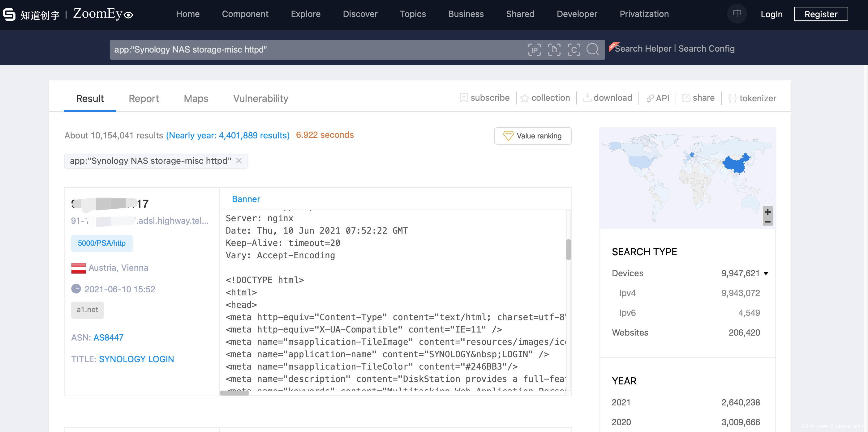Click the magnifier search icon
Screen dimensions: 868x432
pos(592,49)
